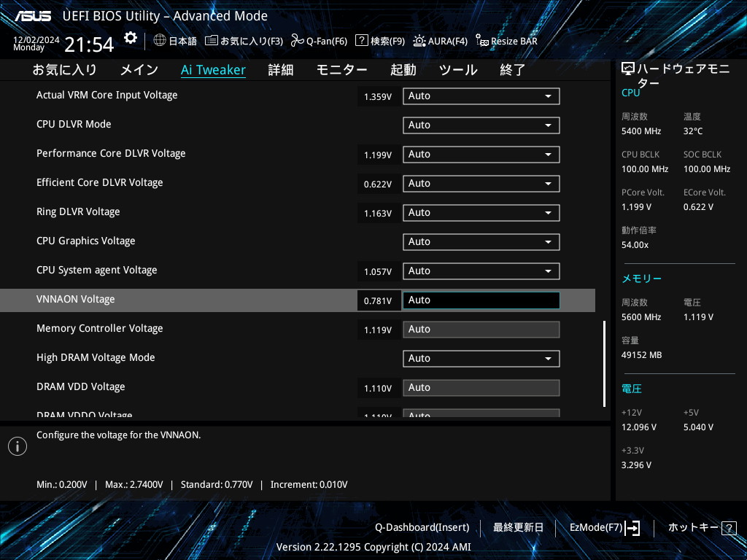The width and height of the screenshot is (747, 560).
Task: Click the 0.781V VNNAON reading
Action: [378, 301]
